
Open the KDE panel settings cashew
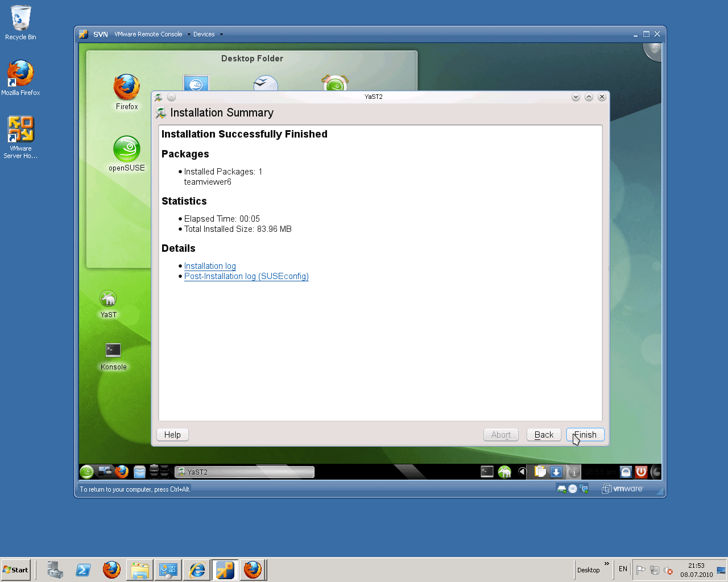pyautogui.click(x=656, y=472)
